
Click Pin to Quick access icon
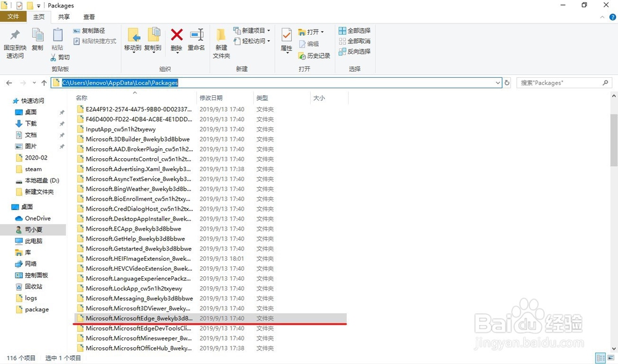(x=15, y=35)
